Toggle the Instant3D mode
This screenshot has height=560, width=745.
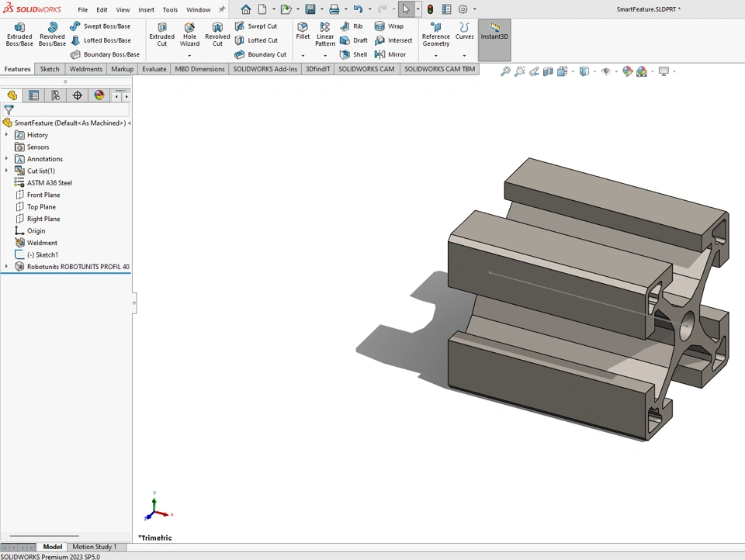point(494,31)
